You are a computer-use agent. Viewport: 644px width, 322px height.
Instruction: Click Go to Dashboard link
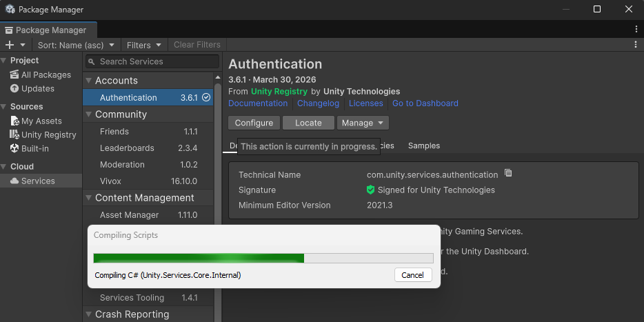[x=425, y=103]
